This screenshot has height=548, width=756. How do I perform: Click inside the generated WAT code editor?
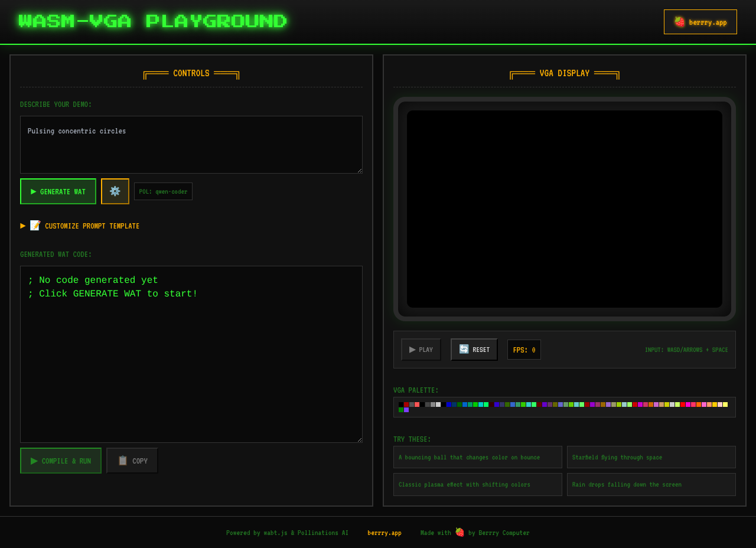point(191,354)
